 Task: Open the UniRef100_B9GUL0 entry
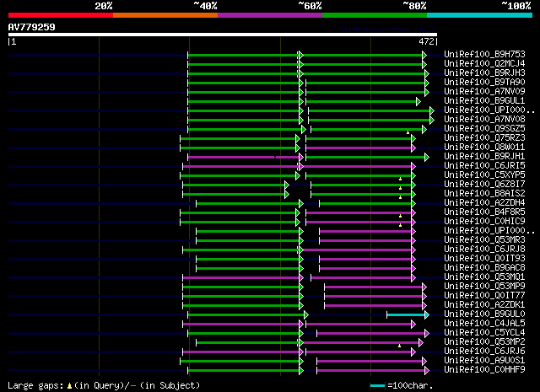[x=484, y=314]
